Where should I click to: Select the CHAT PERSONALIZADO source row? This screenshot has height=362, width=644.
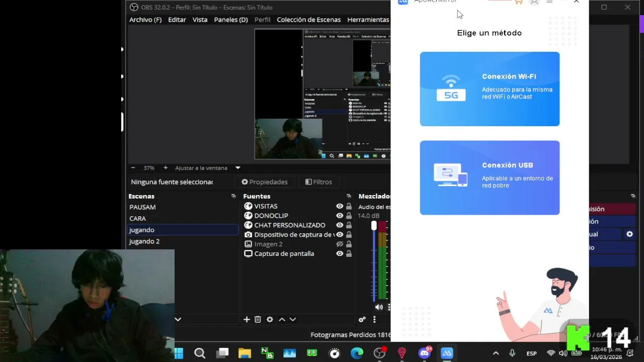click(297, 225)
